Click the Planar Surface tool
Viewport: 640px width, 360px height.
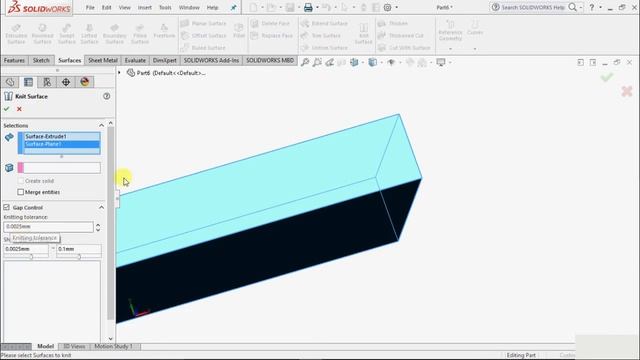[203, 24]
